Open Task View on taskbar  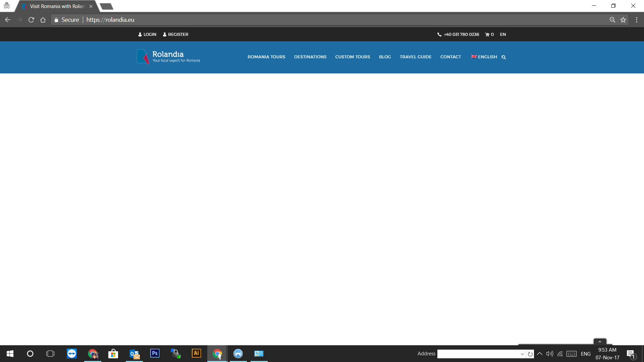click(50, 354)
